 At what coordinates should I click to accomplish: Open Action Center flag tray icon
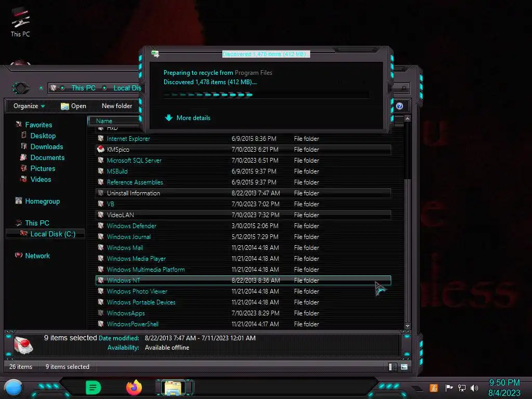coord(449,388)
